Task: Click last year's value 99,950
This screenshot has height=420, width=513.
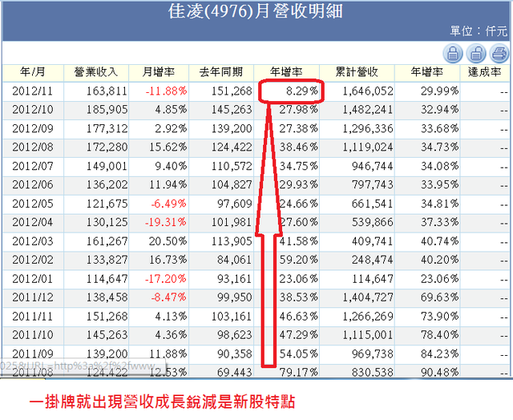Action: coord(235,297)
